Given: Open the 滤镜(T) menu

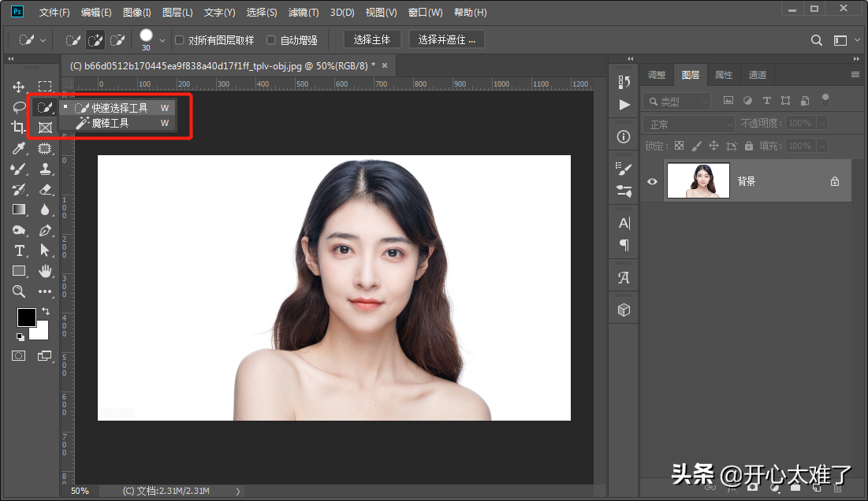Looking at the screenshot, I should (x=304, y=13).
